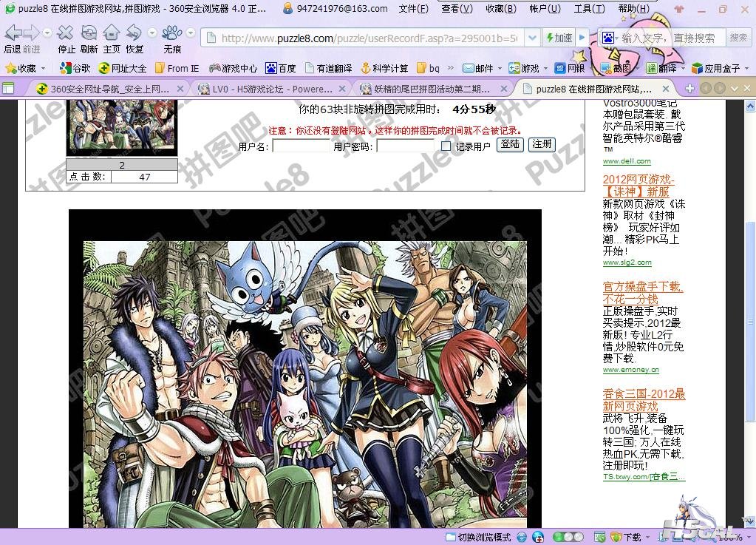Open the 网址大全 bookmark

[x=123, y=69]
